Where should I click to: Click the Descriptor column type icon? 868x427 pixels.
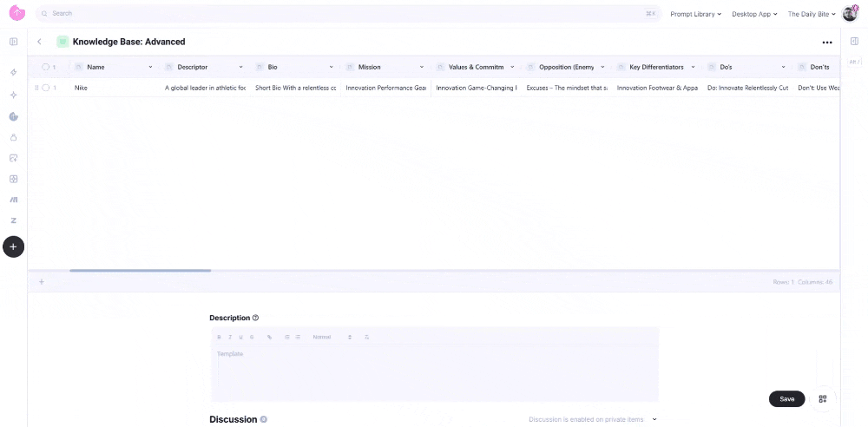pos(169,67)
